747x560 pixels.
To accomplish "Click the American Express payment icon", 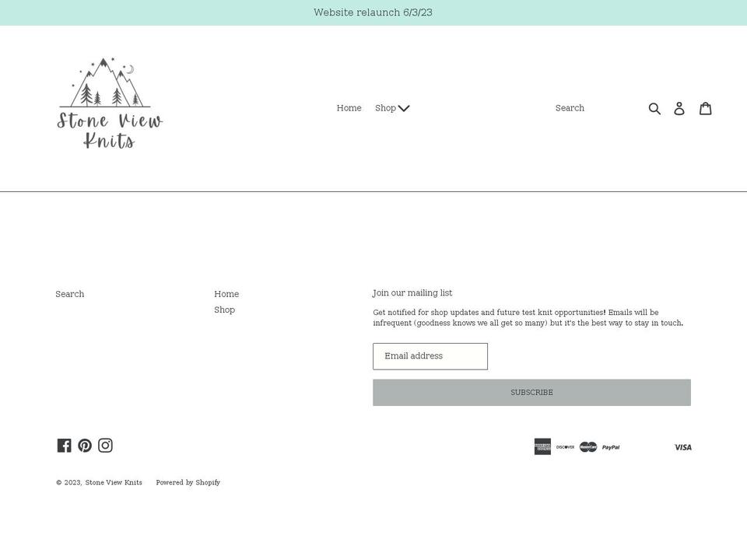I will tap(542, 446).
